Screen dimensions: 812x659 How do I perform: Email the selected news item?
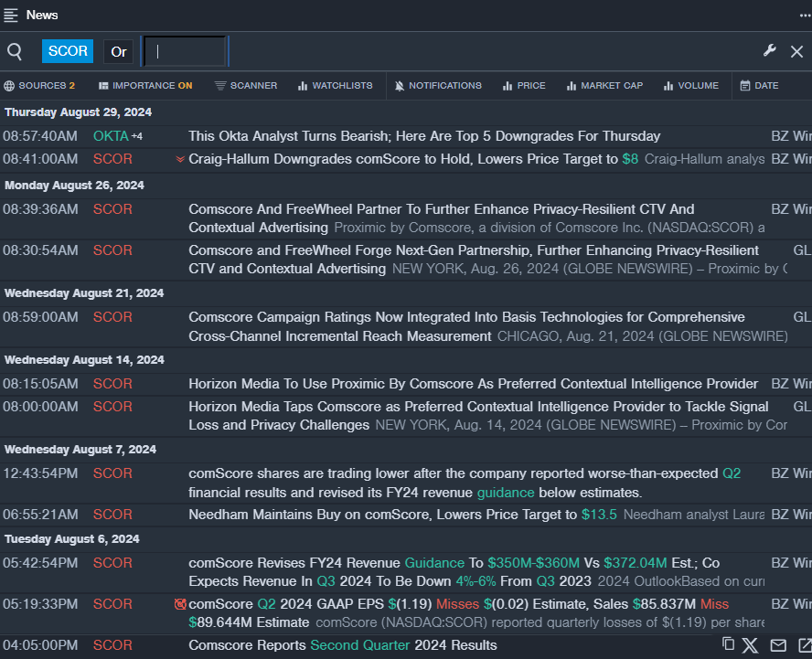pos(777,645)
